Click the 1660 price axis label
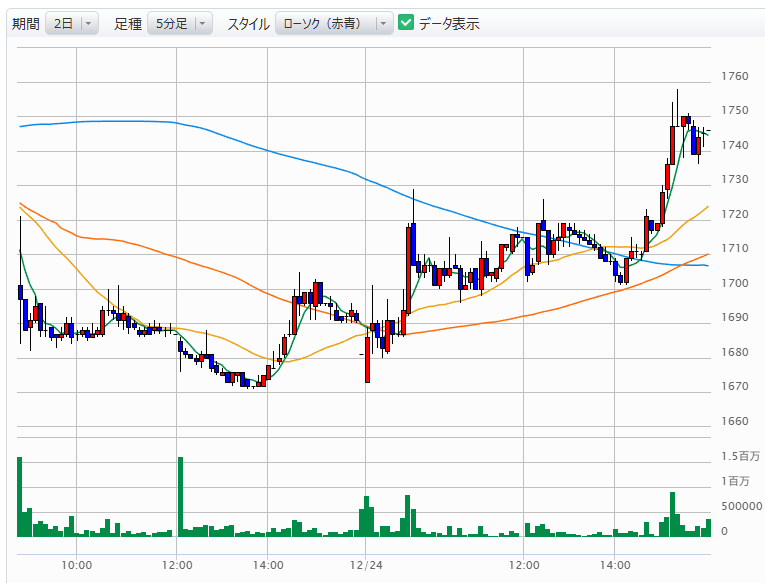The height and width of the screenshot is (583, 765). click(735, 421)
